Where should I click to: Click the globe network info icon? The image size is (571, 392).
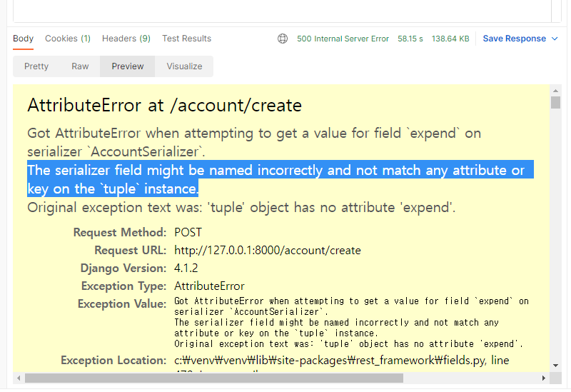point(283,39)
